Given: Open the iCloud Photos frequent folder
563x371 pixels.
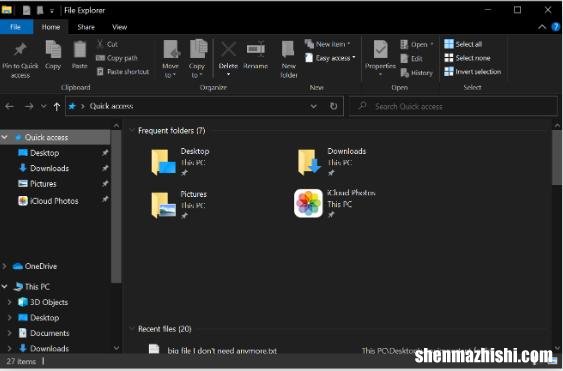Looking at the screenshot, I should click(x=335, y=204).
